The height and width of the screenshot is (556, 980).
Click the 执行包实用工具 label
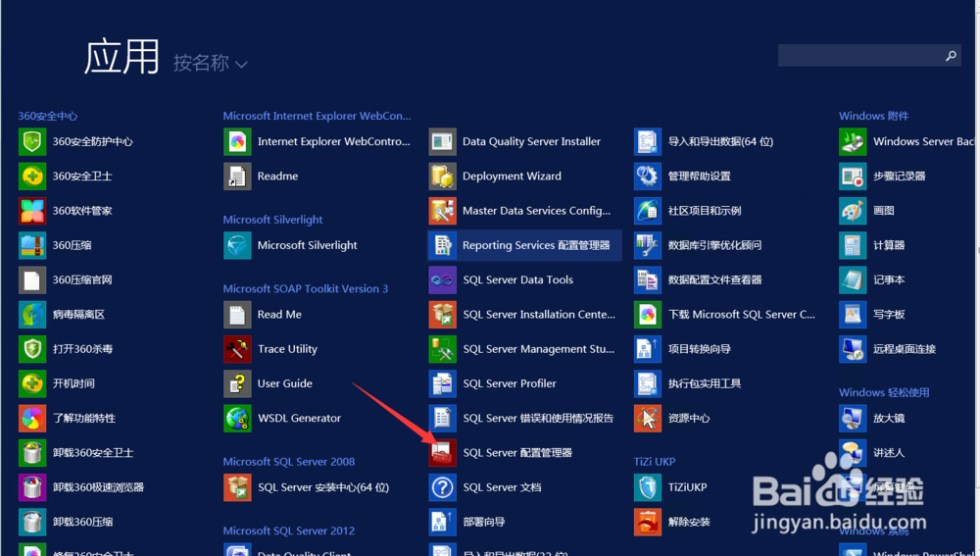(705, 383)
